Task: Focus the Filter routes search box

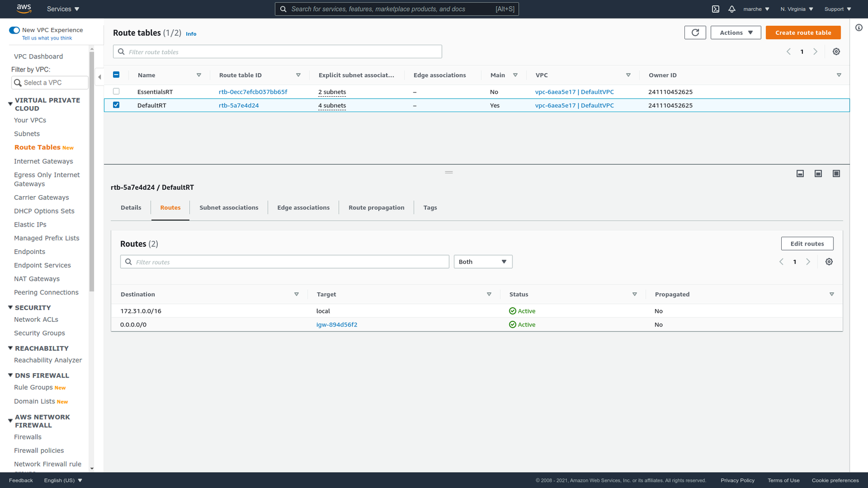Action: pos(285,262)
